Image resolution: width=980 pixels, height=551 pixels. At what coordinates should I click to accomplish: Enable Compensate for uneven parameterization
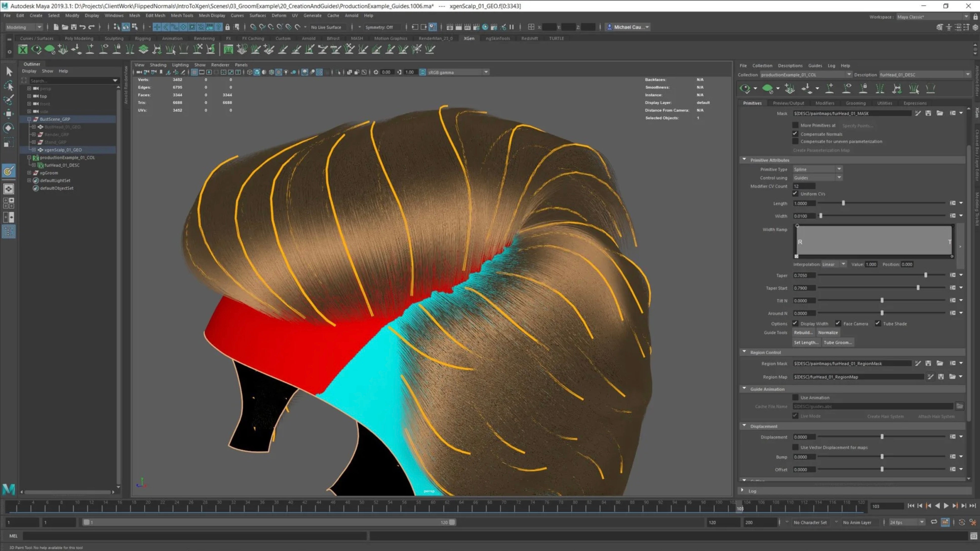click(795, 141)
